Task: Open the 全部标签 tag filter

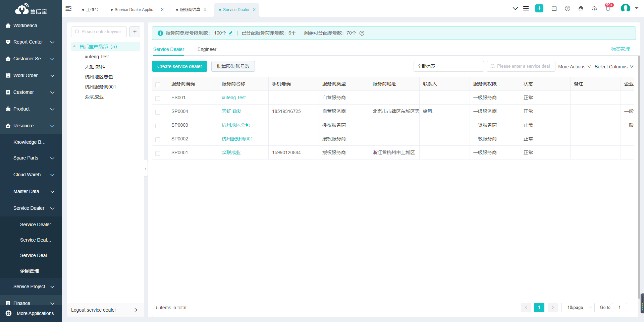Action: click(449, 66)
